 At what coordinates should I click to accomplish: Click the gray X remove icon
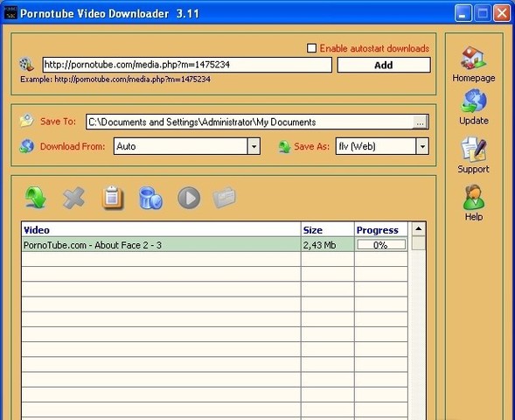(x=73, y=198)
